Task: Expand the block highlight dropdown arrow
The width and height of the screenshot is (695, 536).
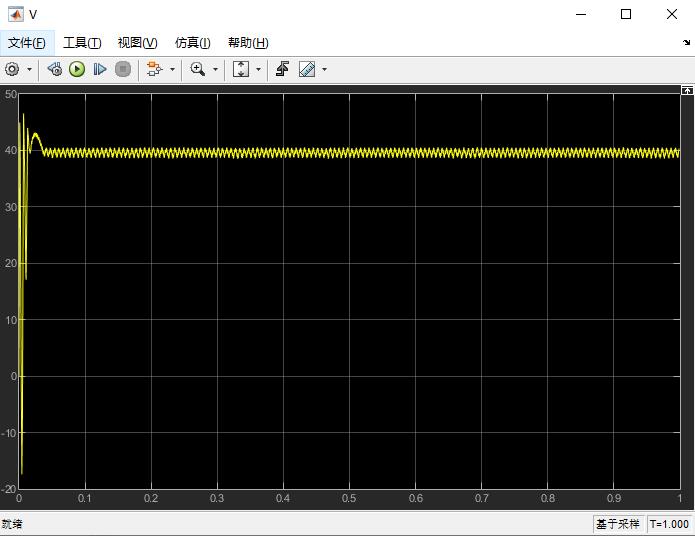Action: [172, 69]
